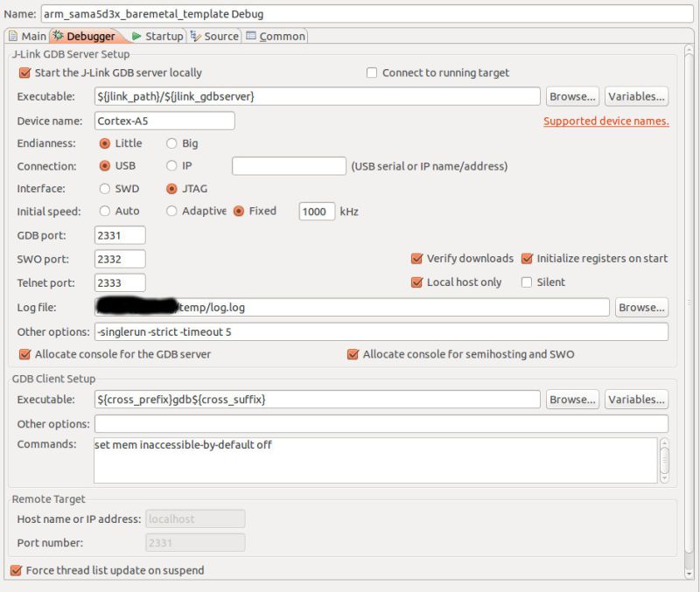Image resolution: width=700 pixels, height=592 pixels.
Task: Open Variables for J-Link server executable
Action: 636,96
